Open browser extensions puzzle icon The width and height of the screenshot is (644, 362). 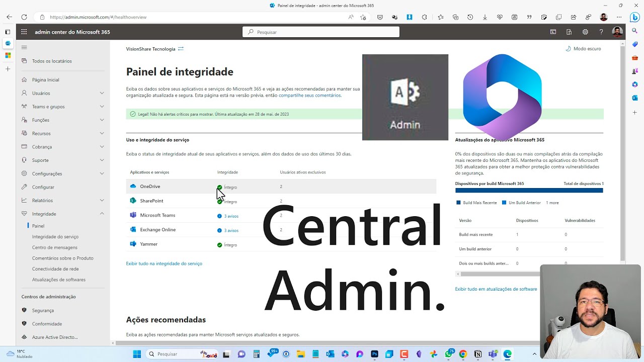424,17
